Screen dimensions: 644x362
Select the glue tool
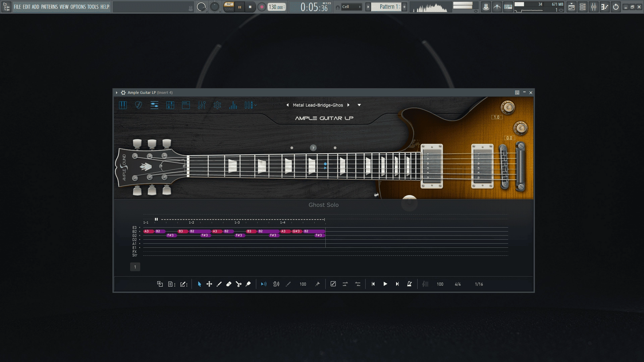pos(248,284)
